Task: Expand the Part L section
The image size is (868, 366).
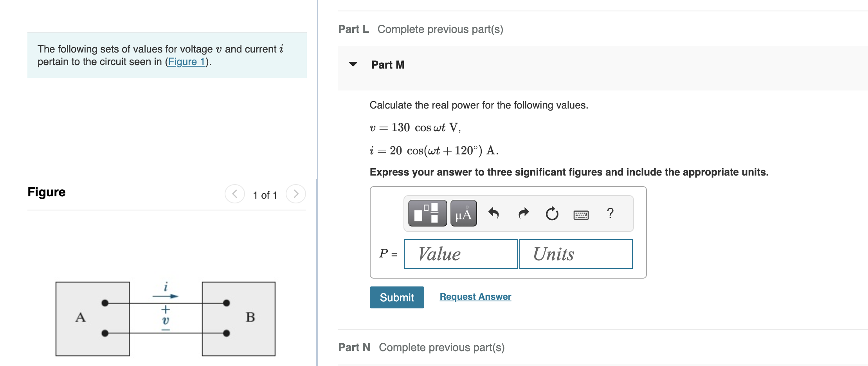Action: (353, 29)
